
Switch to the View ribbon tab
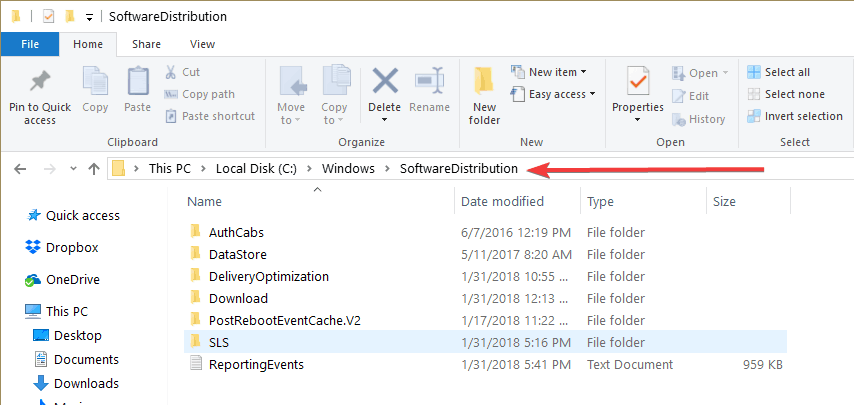tap(202, 44)
